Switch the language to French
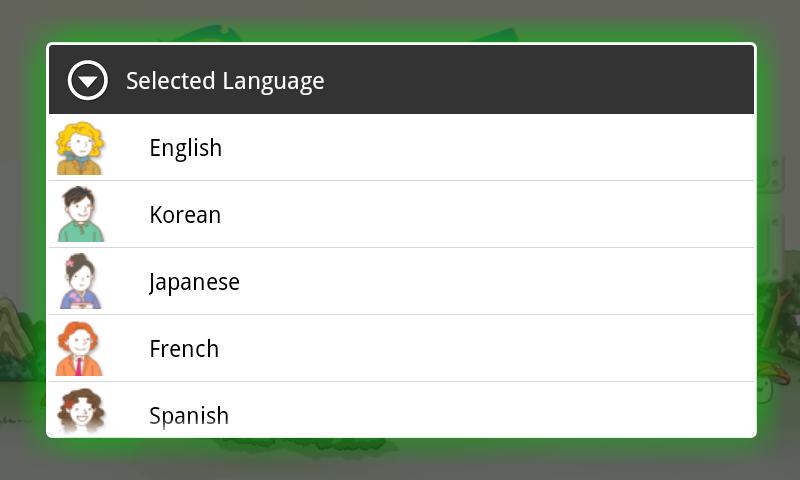Screen dimensions: 800x480 pos(184,349)
